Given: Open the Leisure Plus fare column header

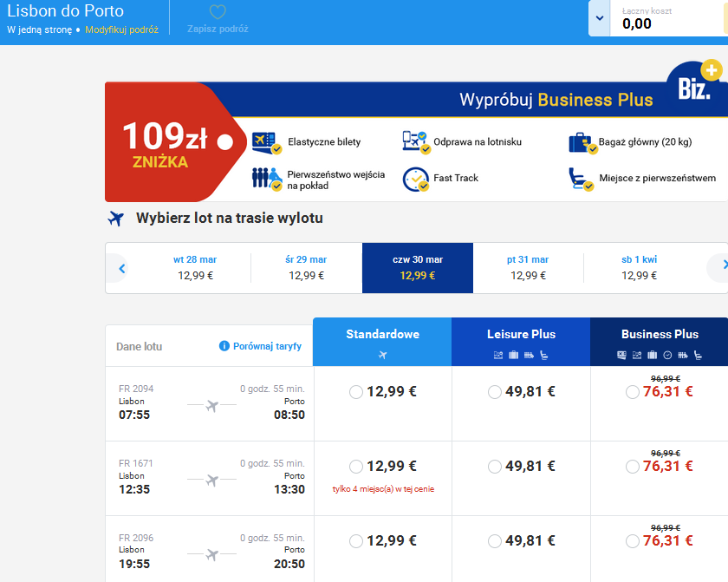Looking at the screenshot, I should coord(521,342).
